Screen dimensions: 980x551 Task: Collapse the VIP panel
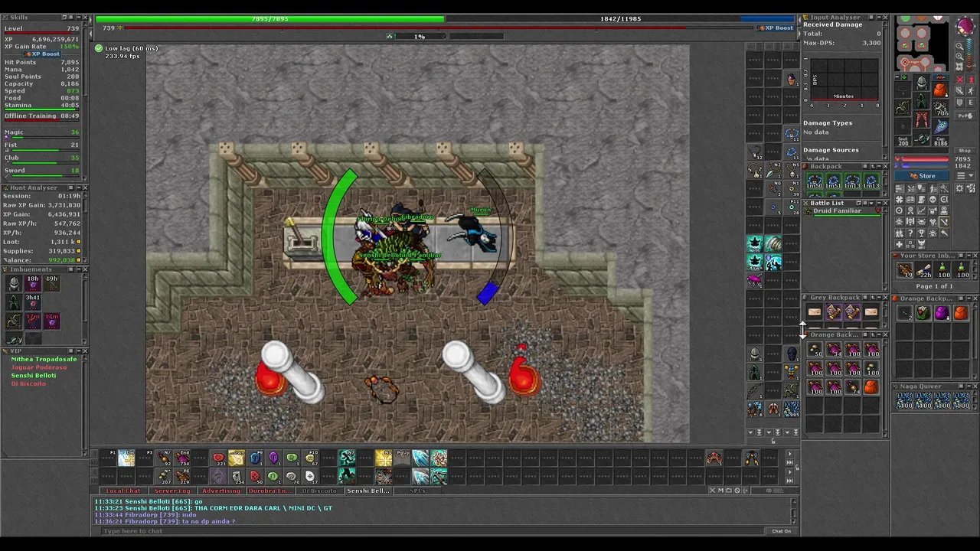pyautogui.click(x=78, y=350)
